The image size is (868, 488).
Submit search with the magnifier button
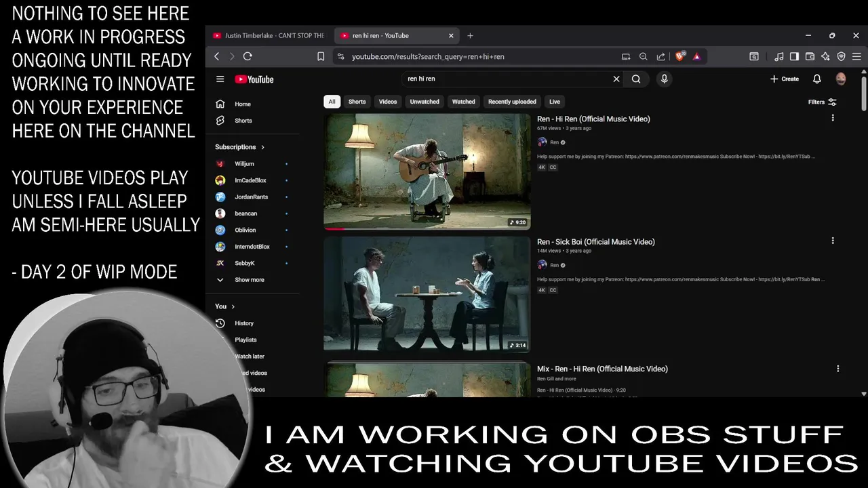tap(636, 79)
